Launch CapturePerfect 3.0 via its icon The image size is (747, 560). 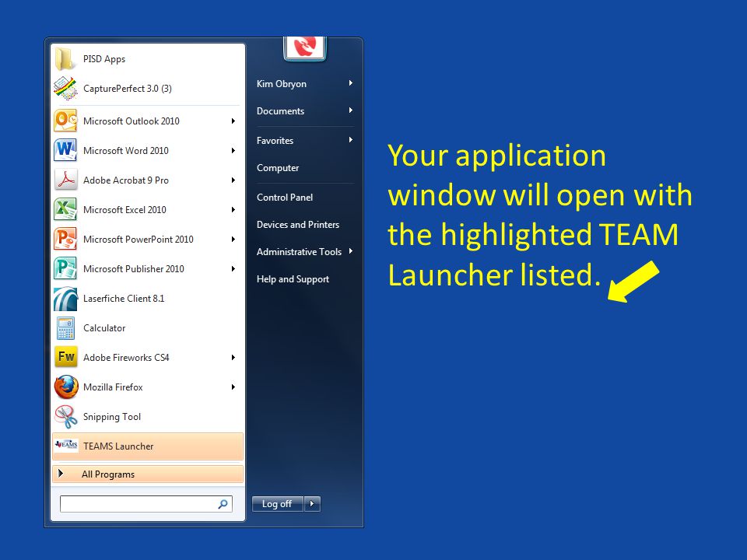(65, 89)
